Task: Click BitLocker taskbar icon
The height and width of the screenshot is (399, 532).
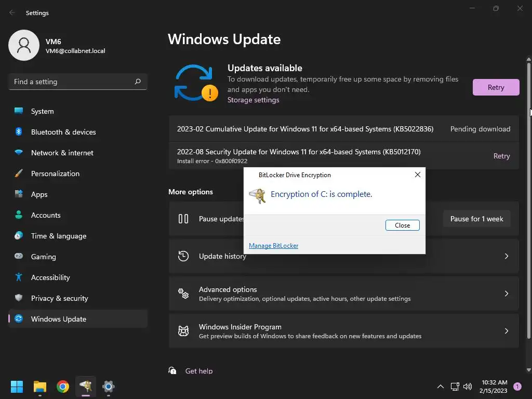Action: point(86,387)
